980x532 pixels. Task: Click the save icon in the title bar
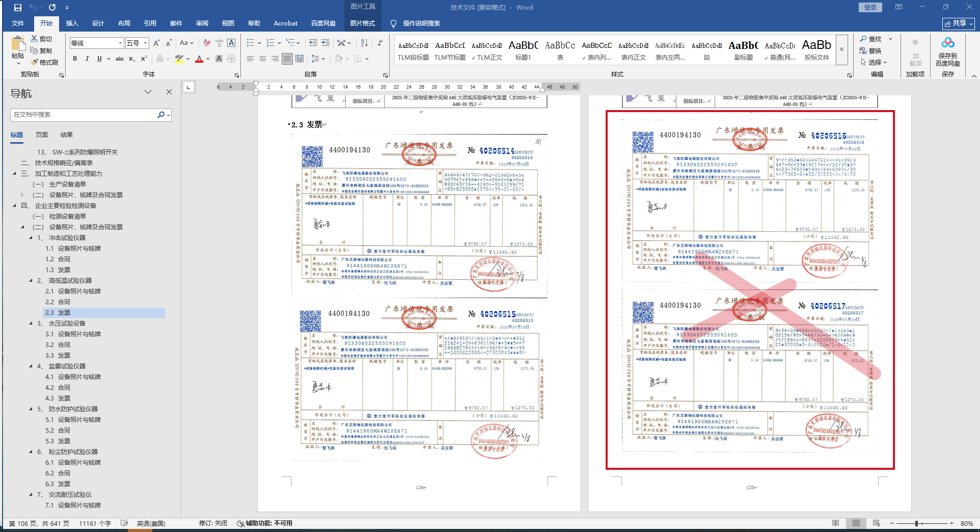pyautogui.click(x=18, y=8)
